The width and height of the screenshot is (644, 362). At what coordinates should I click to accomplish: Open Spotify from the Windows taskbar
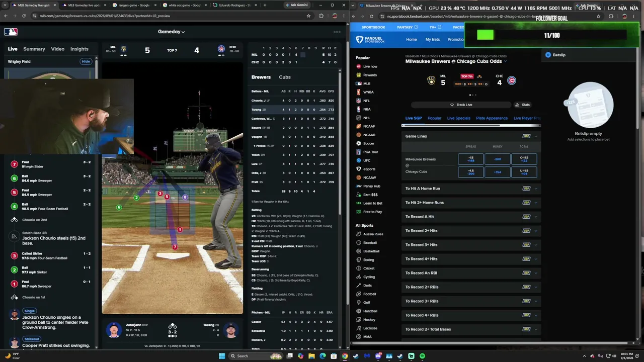422,356
